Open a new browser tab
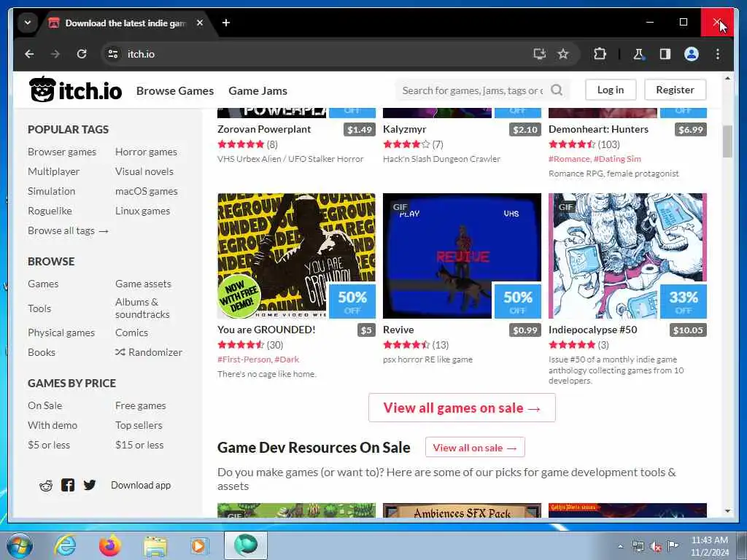Screen dimensions: 747x560 click(226, 23)
